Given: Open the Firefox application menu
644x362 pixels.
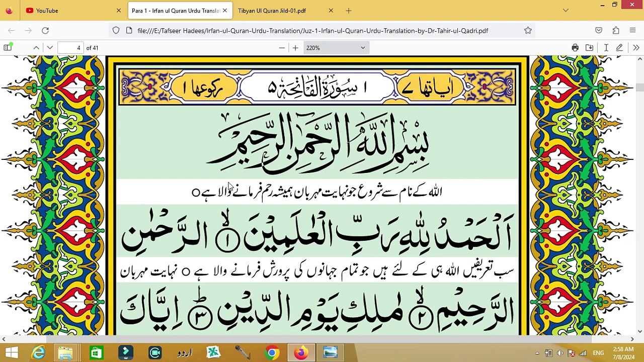Looking at the screenshot, I should coord(632,31).
